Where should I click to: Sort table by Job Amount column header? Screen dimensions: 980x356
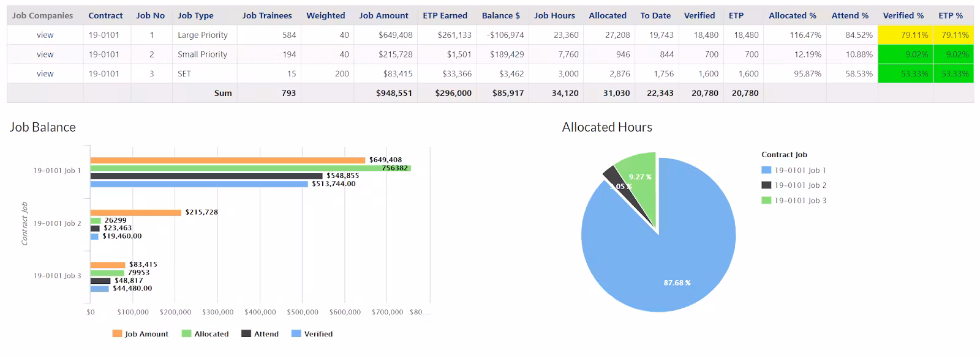click(383, 15)
